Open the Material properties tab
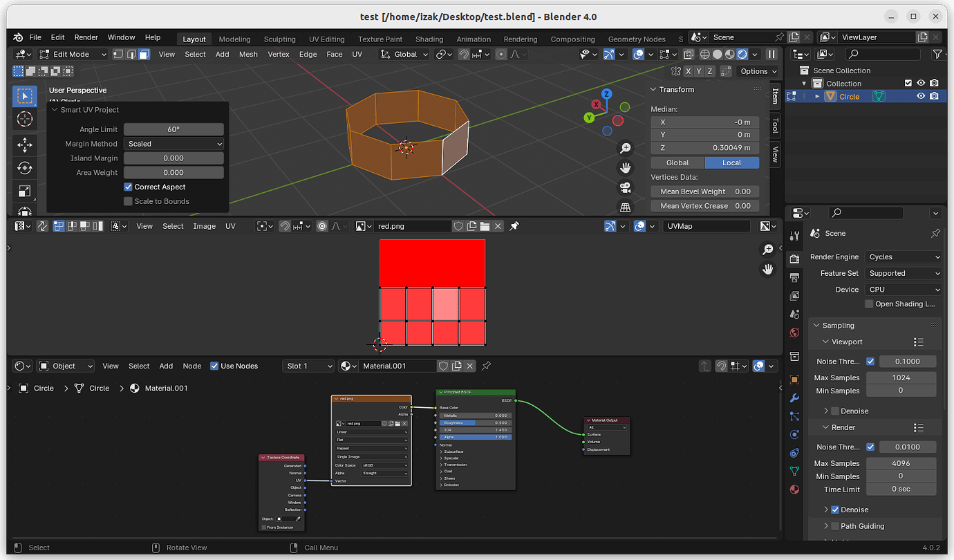This screenshot has height=560, width=954. point(794,489)
